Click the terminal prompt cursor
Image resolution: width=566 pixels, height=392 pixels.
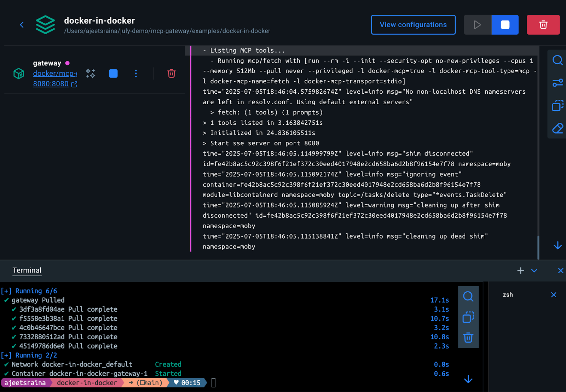[x=213, y=383]
